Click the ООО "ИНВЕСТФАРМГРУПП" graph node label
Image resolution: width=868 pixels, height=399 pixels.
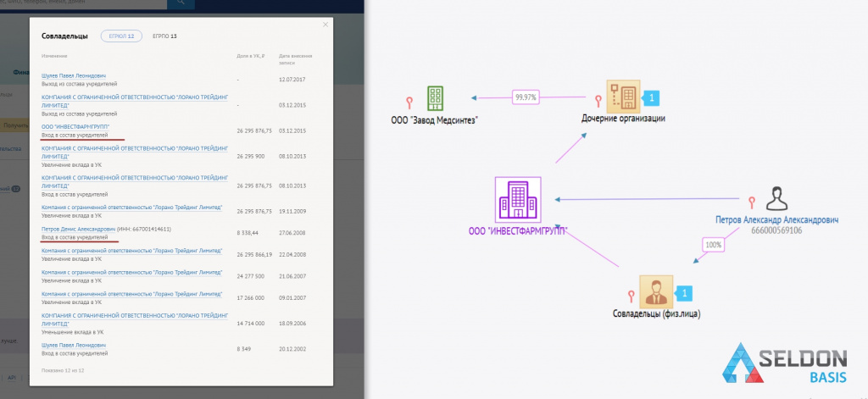(x=518, y=231)
